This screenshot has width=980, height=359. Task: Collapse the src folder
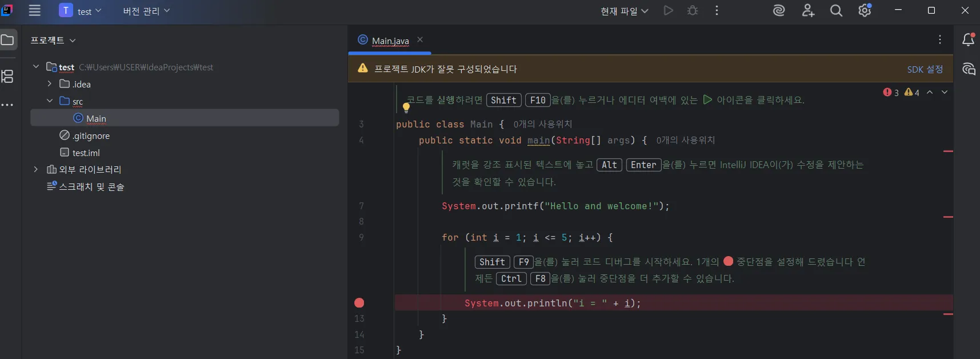point(50,101)
